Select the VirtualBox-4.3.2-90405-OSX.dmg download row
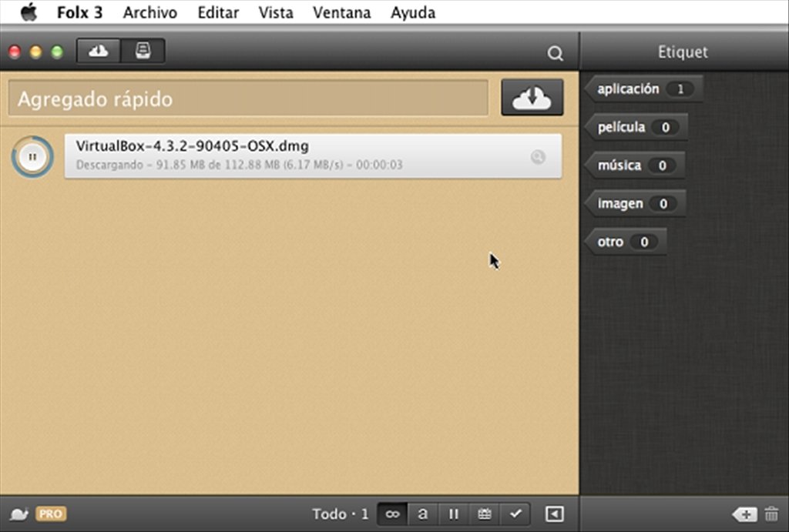 (313, 156)
